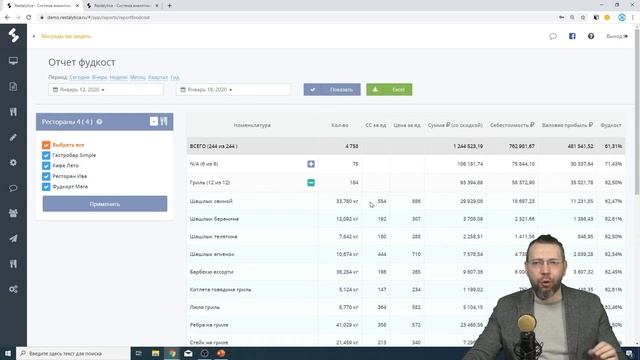Set period to Месяц
The width and height of the screenshot is (640, 360).
(x=138, y=77)
